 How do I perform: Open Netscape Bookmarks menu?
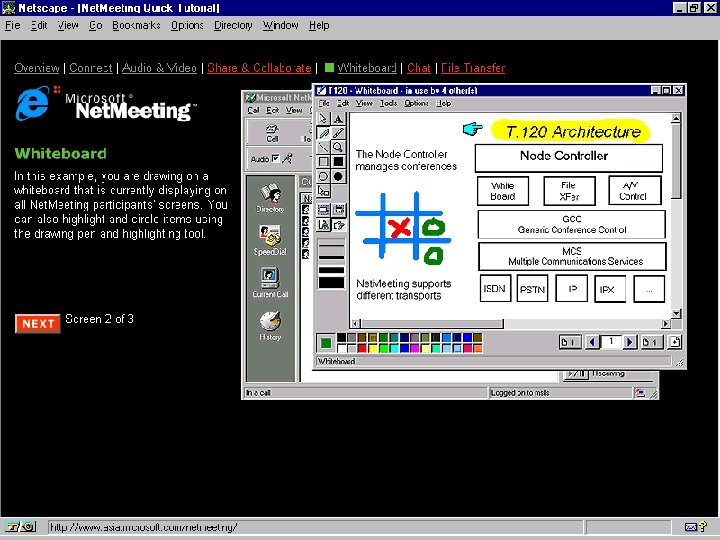pos(136,26)
